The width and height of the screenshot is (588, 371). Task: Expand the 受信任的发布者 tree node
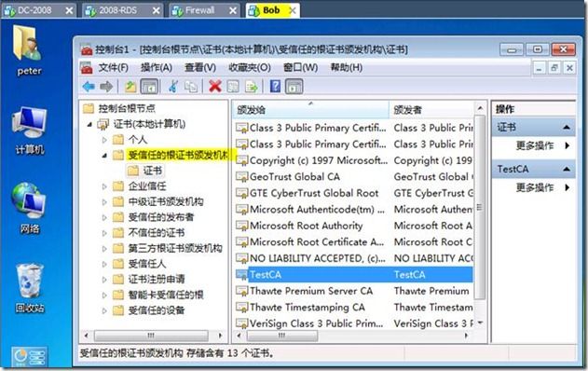pos(104,217)
